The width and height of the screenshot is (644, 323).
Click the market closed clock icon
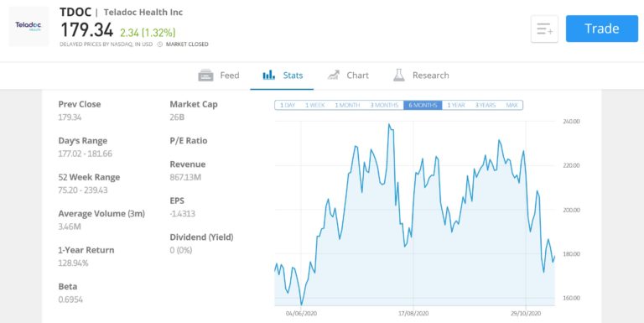click(160, 44)
